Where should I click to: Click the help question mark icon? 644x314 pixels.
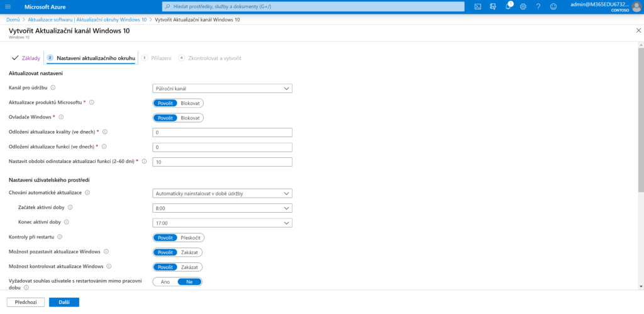tap(538, 6)
